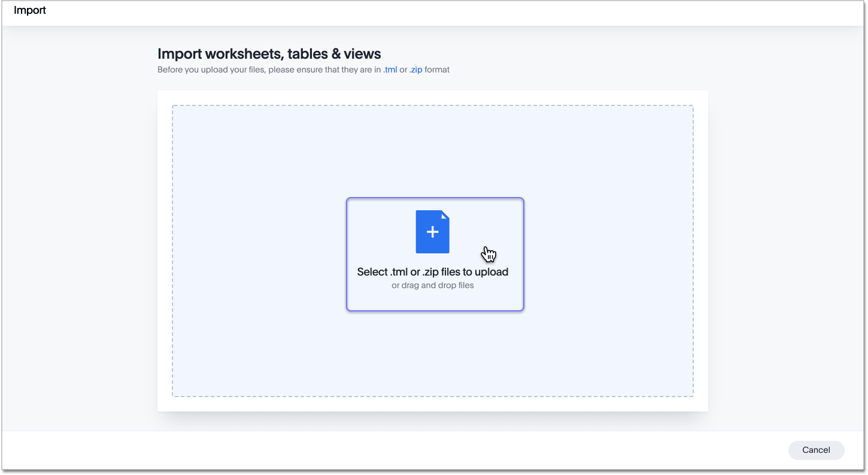Open the .tml format link
Viewport: 868px width, 475px height.
pyautogui.click(x=390, y=69)
